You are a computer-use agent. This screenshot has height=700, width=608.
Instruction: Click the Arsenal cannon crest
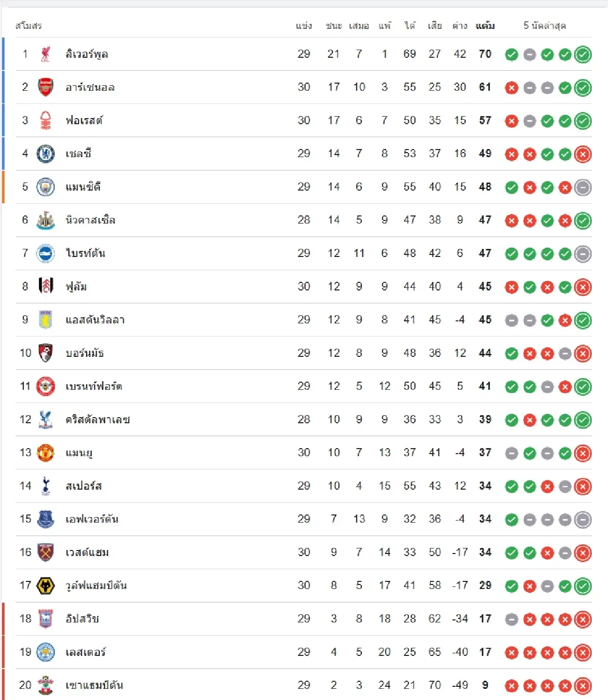46,87
